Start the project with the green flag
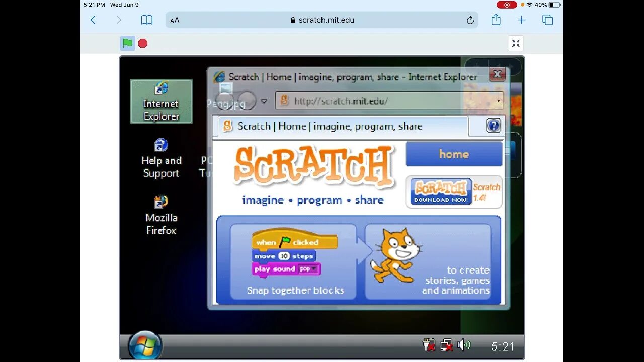 (x=128, y=43)
